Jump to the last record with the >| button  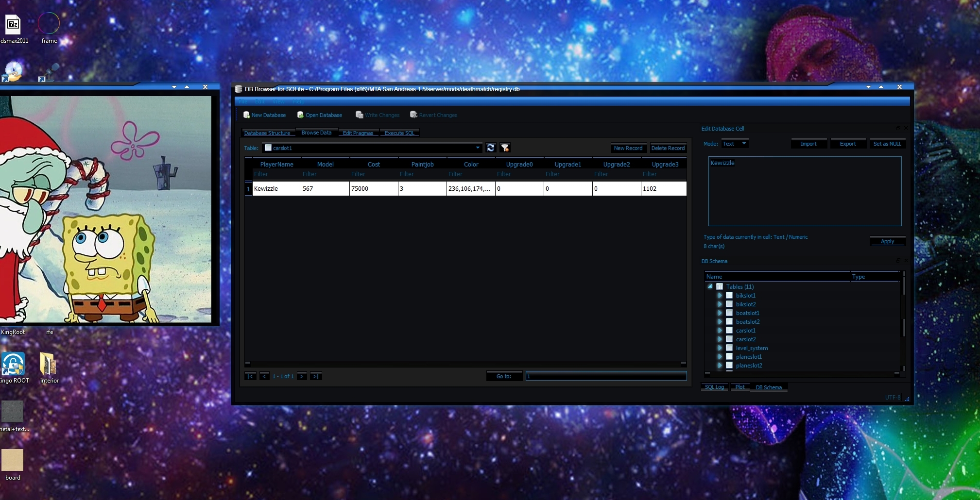pos(316,376)
